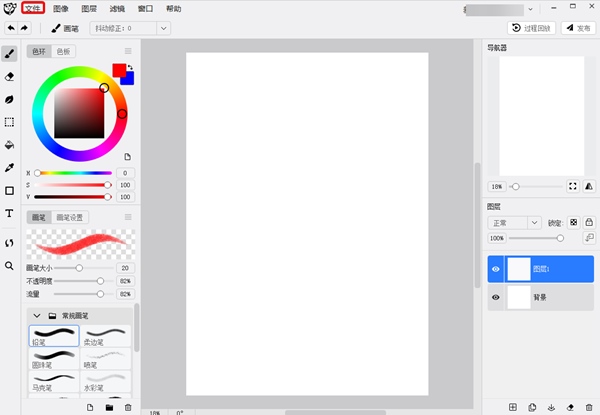Click the 发布 button
The height and width of the screenshot is (415, 600).
point(578,29)
